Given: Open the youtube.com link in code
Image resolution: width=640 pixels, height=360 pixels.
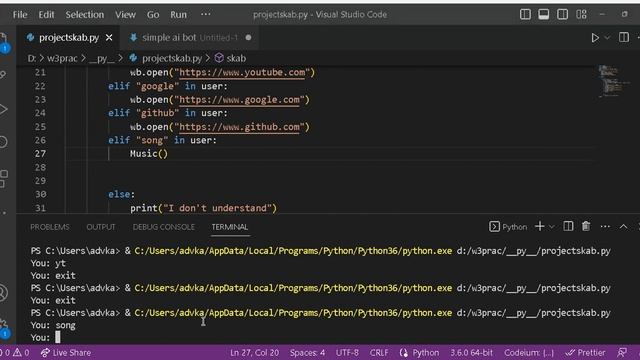Looking at the screenshot, I should pyautogui.click(x=242, y=73).
